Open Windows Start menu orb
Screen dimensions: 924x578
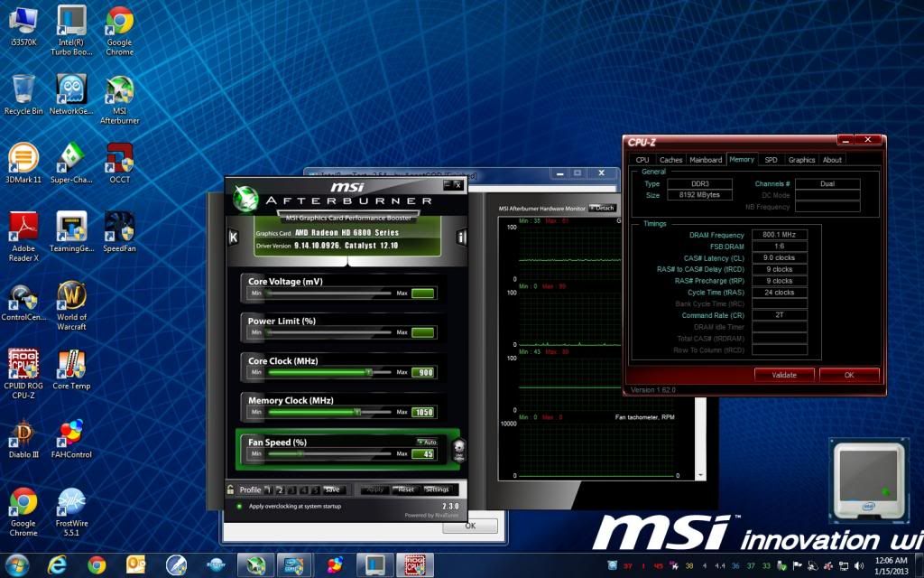coord(16,565)
